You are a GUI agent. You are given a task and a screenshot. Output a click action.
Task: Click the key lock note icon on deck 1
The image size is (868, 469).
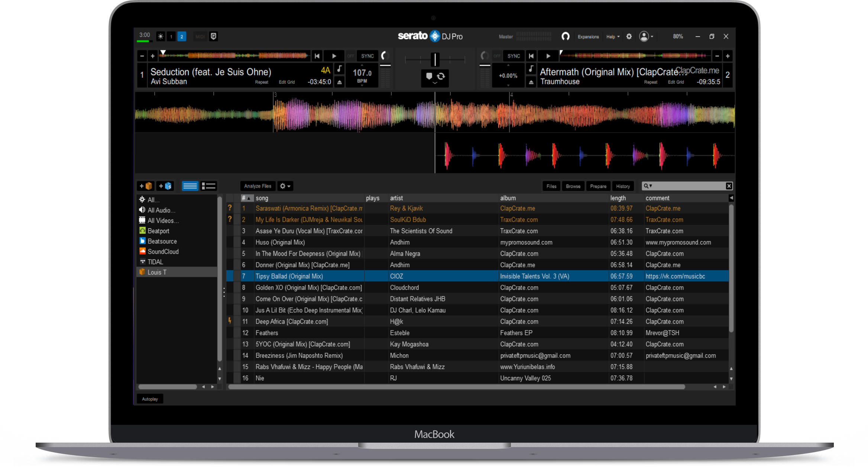339,69
